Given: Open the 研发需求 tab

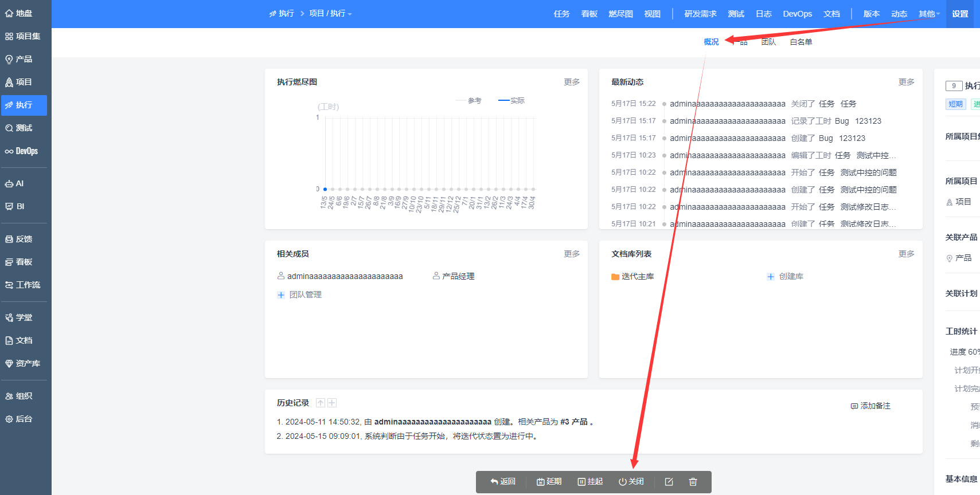Looking at the screenshot, I should [x=700, y=14].
